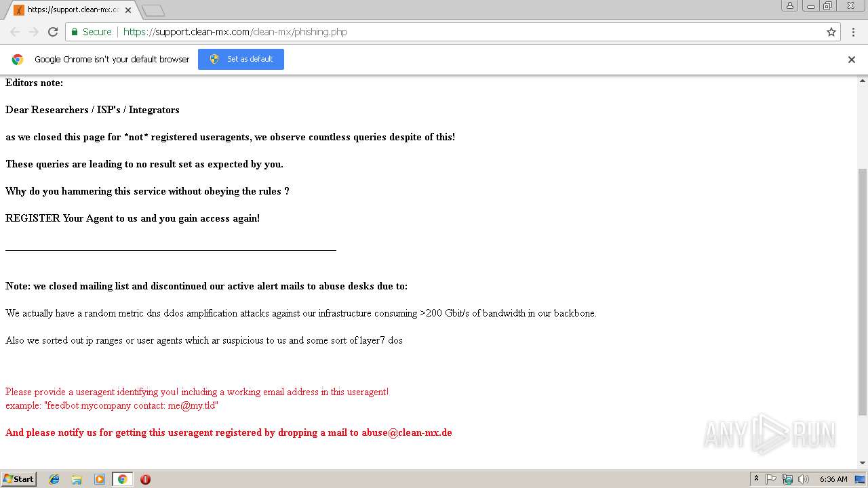The width and height of the screenshot is (868, 488).
Task: Click the browser forward arrow
Action: tap(34, 32)
